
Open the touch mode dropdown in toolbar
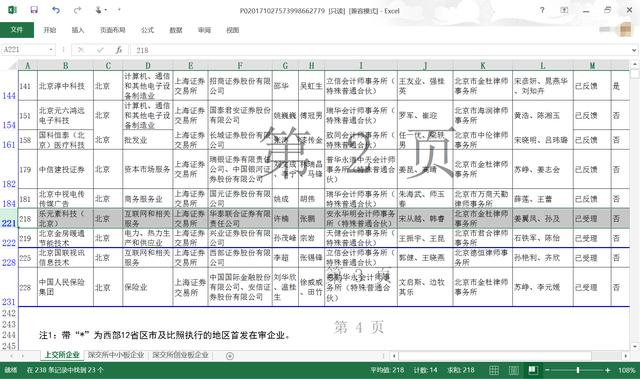(100, 10)
